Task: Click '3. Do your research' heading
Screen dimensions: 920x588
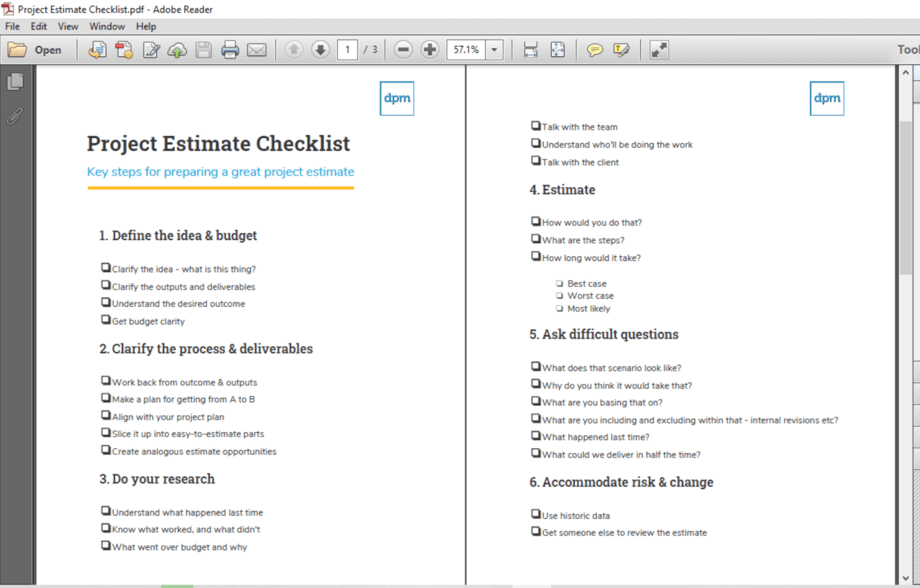Action: pos(157,479)
